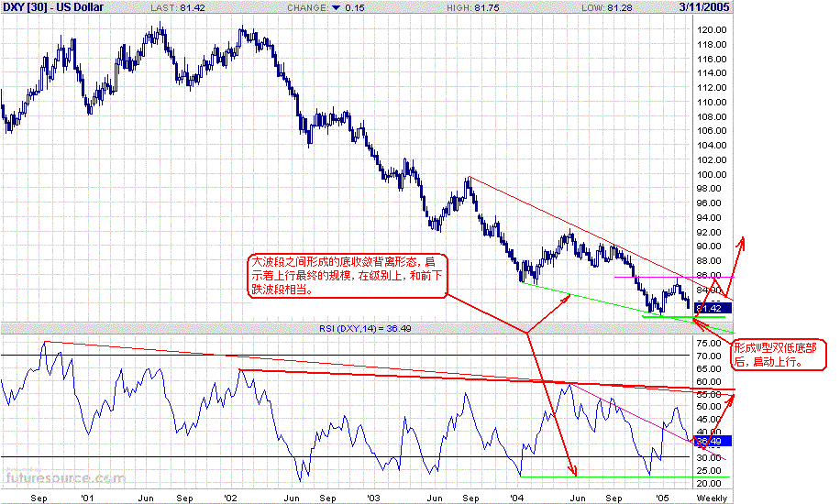840x504 pixels.
Task: Click the chart date '3/11/2005'
Action: click(704, 7)
